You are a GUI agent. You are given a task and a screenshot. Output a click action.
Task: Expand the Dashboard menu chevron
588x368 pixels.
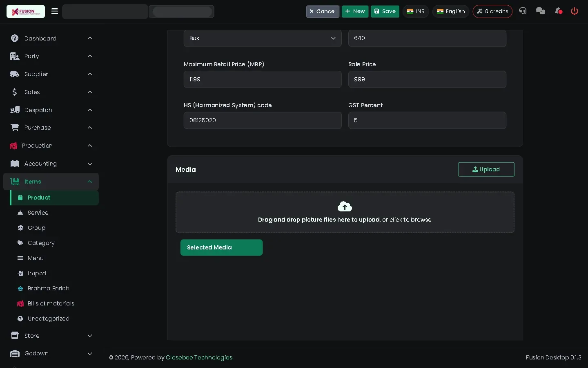(x=90, y=38)
